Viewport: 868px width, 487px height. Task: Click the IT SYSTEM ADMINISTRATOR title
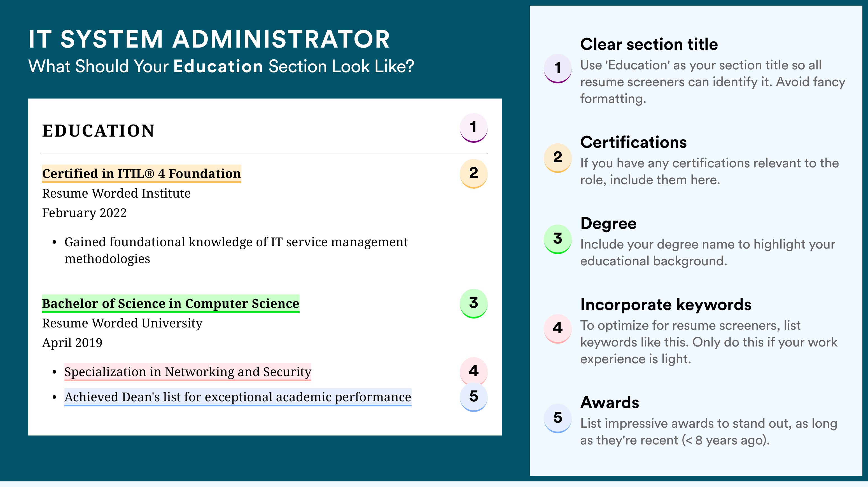(209, 39)
